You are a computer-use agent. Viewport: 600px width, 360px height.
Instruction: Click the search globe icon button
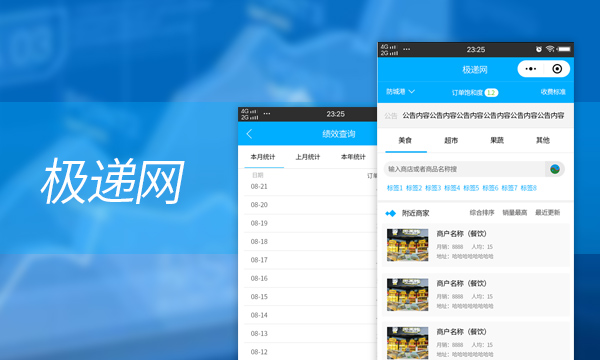tap(555, 169)
